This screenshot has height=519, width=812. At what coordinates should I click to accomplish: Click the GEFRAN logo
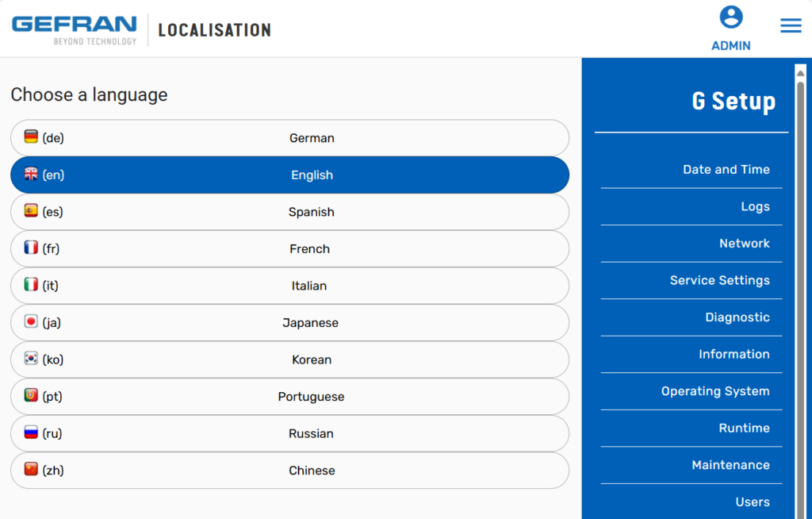coord(75,30)
